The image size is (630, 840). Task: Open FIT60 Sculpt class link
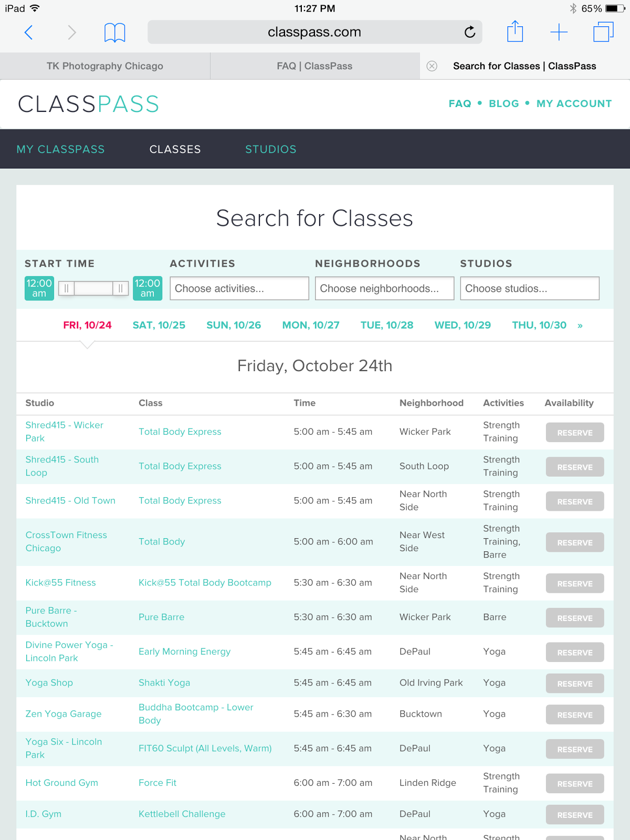[x=205, y=748]
